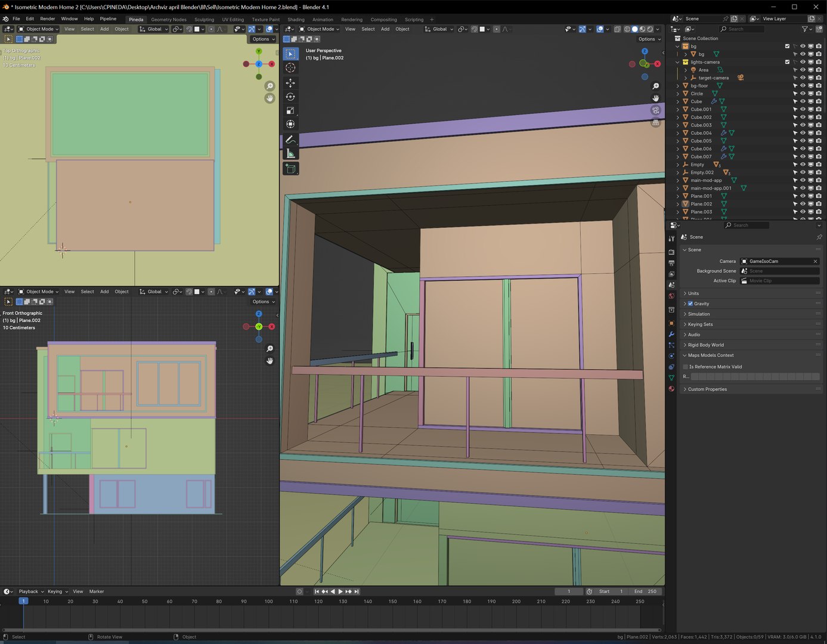This screenshot has width=827, height=644.
Task: Select the Annotate pencil tool
Action: pyautogui.click(x=290, y=140)
